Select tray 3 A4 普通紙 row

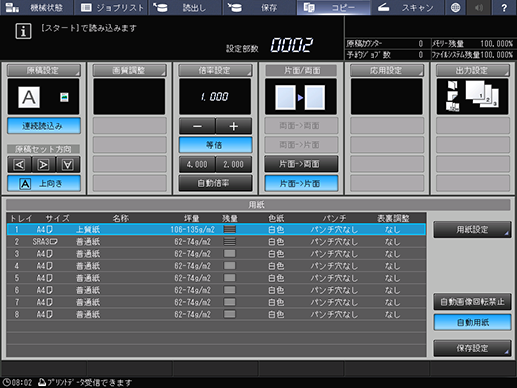click(216, 254)
